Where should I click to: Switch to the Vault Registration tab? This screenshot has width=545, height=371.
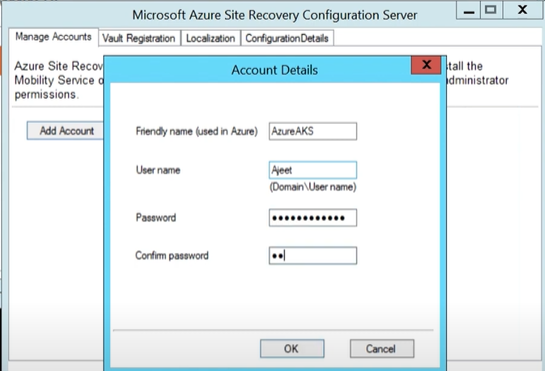[x=139, y=38]
